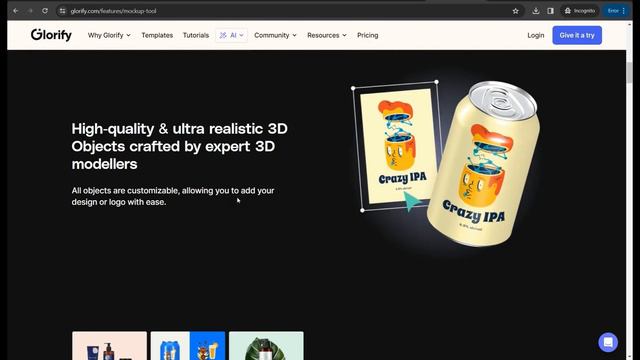Open the chat widget bubble
640x360 pixels.
pyautogui.click(x=608, y=342)
